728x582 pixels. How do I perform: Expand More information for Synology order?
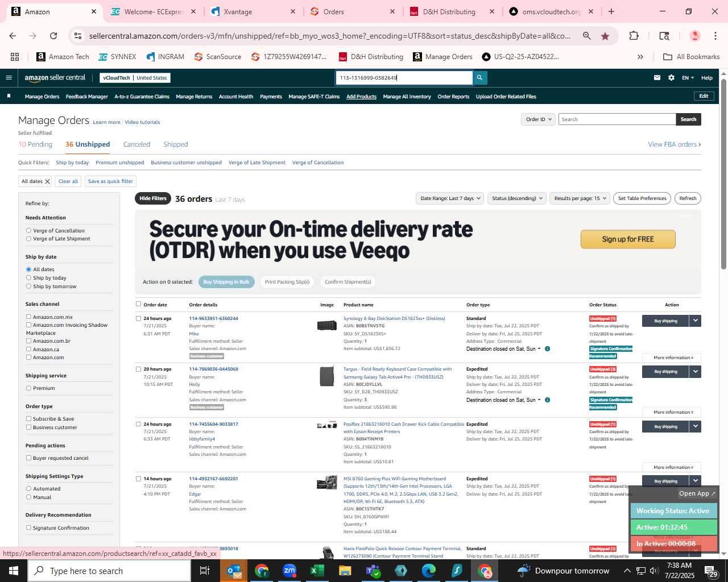673,358
